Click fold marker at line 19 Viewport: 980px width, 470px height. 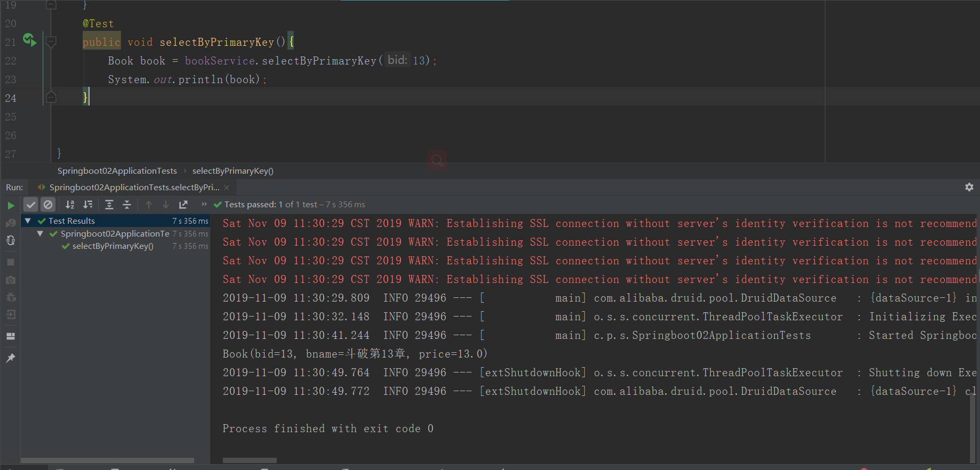(x=51, y=5)
